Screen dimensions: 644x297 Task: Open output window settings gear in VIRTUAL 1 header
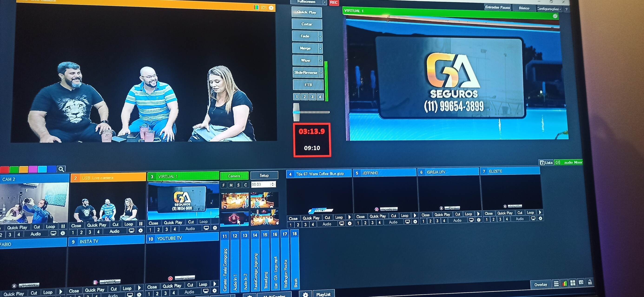point(555,16)
